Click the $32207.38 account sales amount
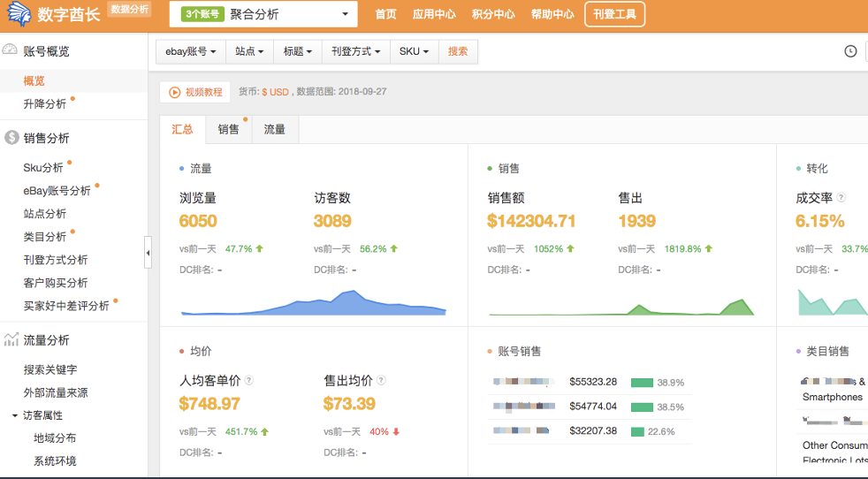 593,430
